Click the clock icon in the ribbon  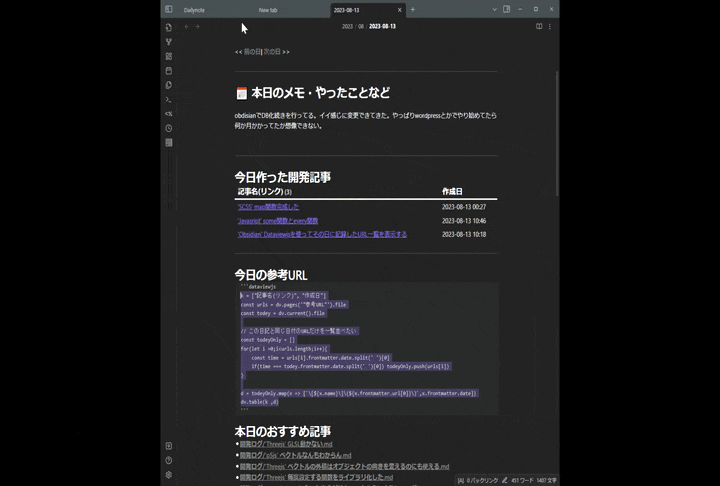pyautogui.click(x=169, y=128)
